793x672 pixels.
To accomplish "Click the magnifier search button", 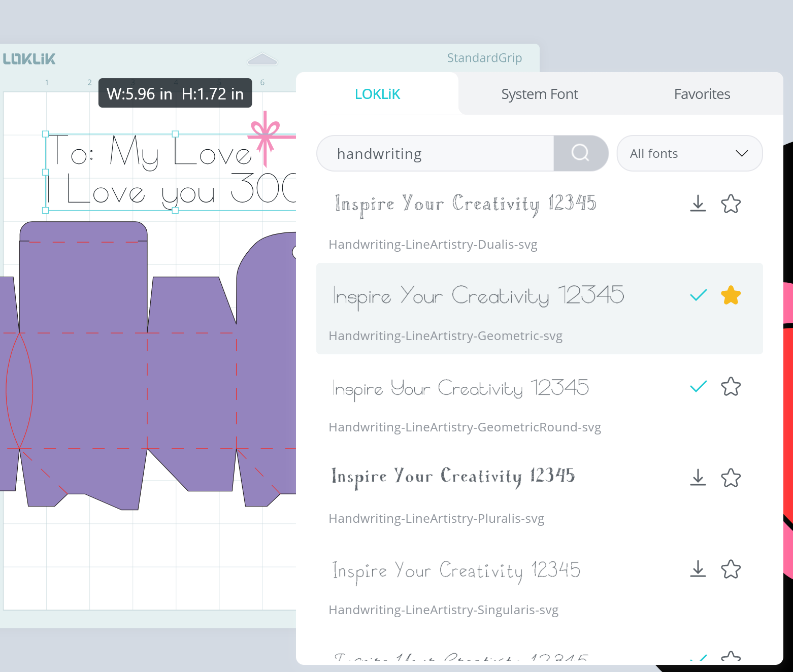I will point(580,153).
